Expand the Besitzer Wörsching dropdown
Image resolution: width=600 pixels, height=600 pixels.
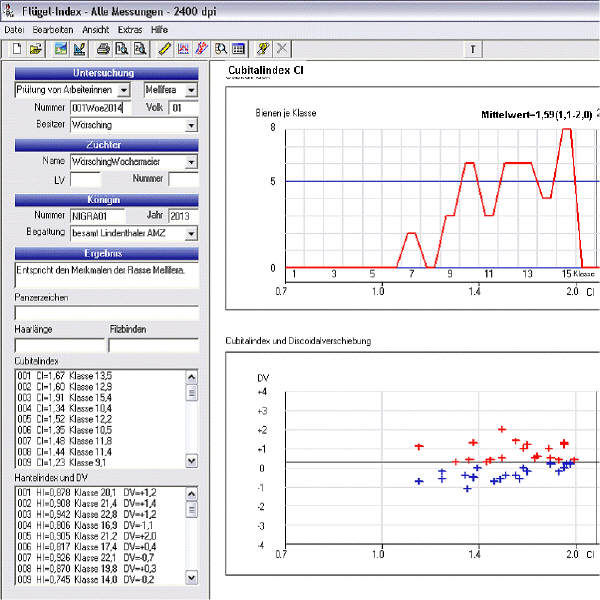point(191,126)
